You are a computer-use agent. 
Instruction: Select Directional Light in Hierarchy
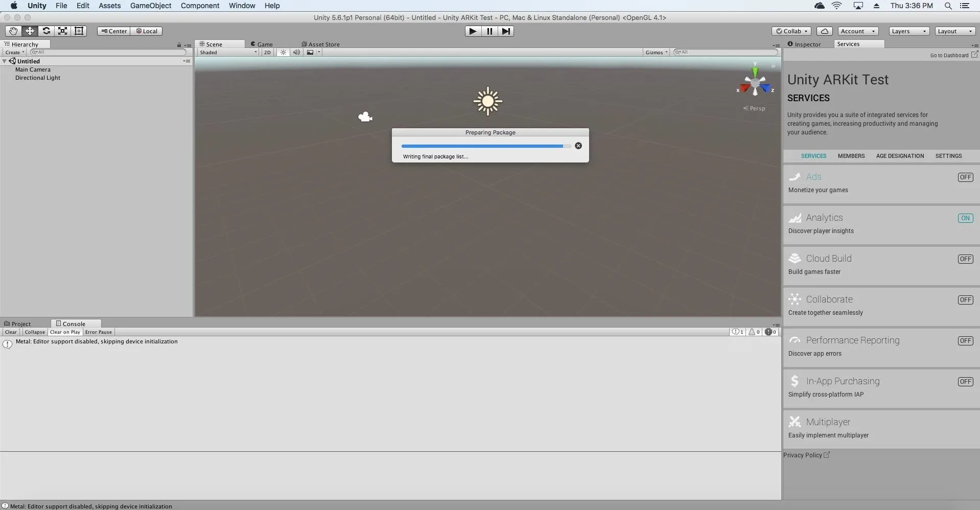point(38,78)
